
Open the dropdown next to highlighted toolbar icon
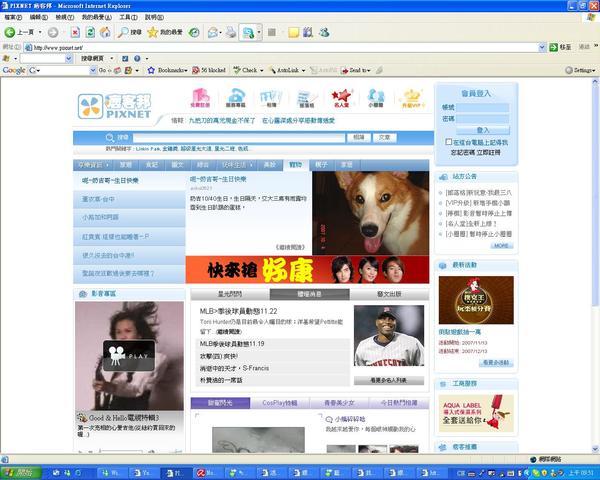259,33
